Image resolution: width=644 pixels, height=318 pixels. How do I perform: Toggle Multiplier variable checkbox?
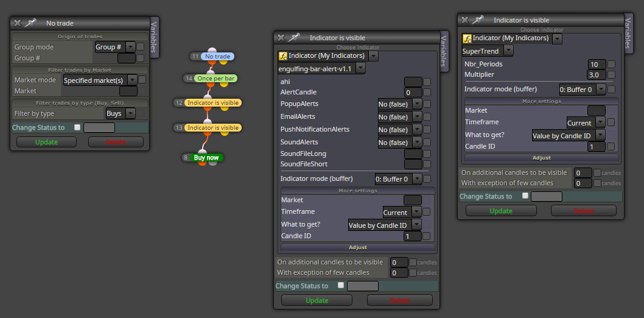612,75
